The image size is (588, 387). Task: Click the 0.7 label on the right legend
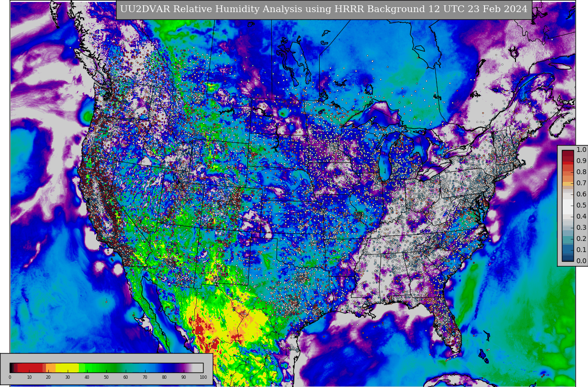coord(581,183)
